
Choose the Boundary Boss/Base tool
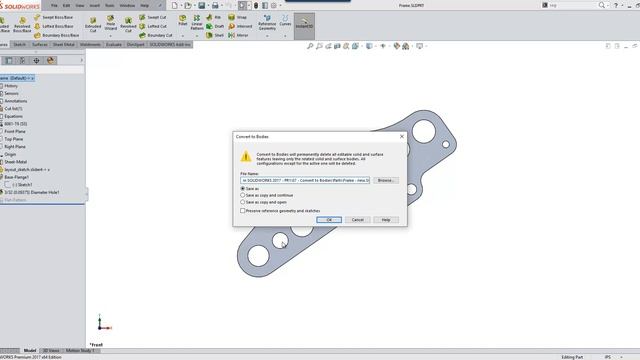(56, 35)
